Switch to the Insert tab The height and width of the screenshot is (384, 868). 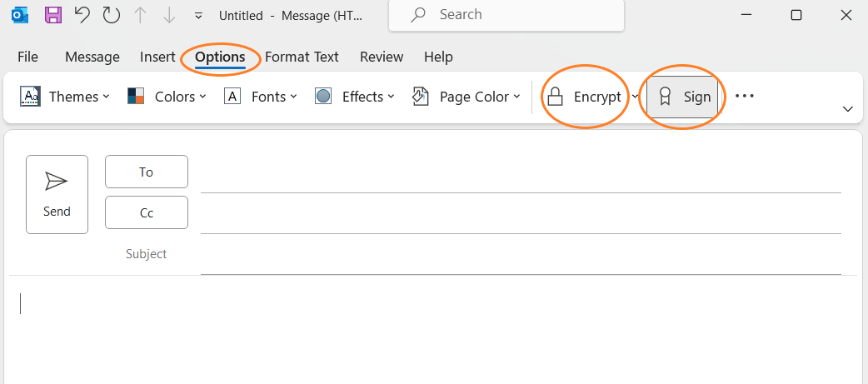coord(157,57)
